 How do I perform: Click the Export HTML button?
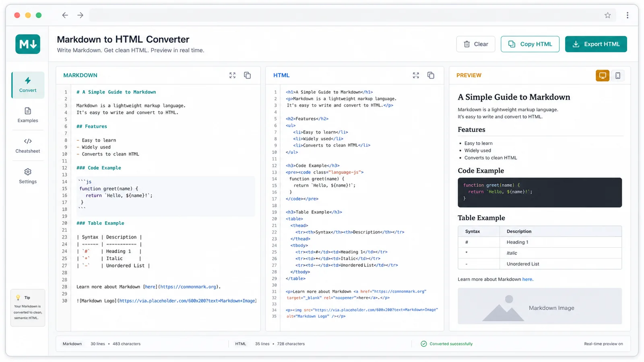pos(596,44)
